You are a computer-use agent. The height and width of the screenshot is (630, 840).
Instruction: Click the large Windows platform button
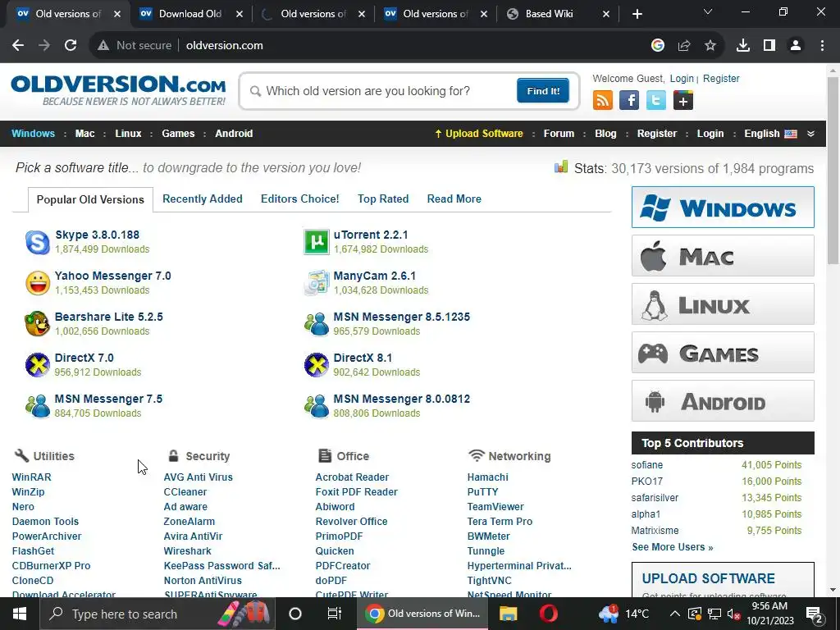[x=723, y=208]
